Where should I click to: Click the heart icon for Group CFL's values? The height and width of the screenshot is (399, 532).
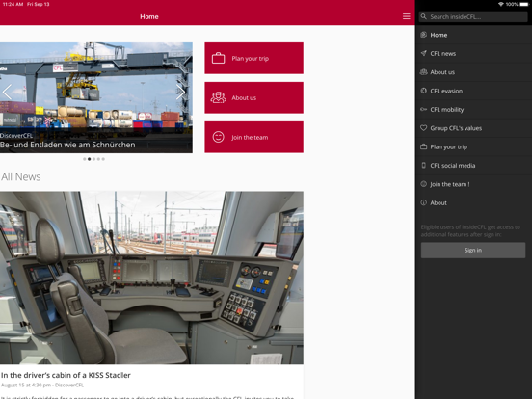click(x=423, y=128)
